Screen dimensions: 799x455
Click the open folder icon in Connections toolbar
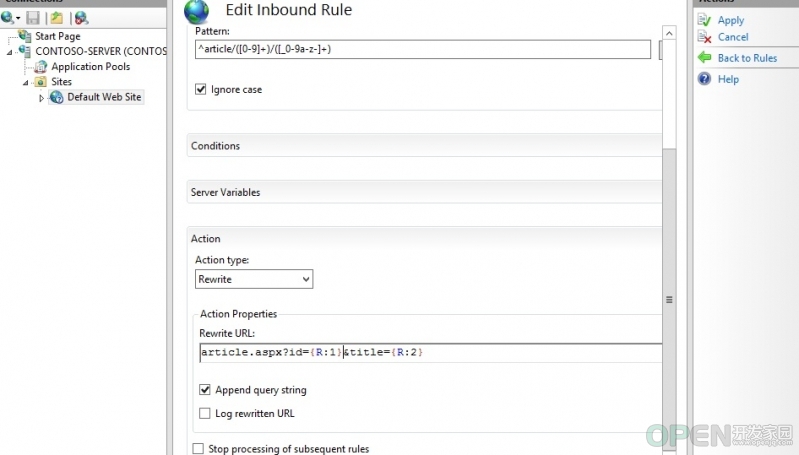click(x=57, y=18)
